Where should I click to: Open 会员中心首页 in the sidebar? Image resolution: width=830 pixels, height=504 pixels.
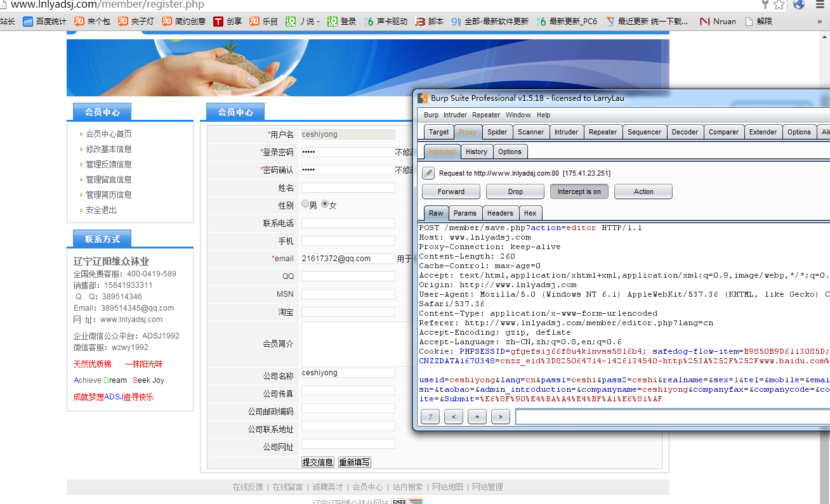pyautogui.click(x=109, y=134)
